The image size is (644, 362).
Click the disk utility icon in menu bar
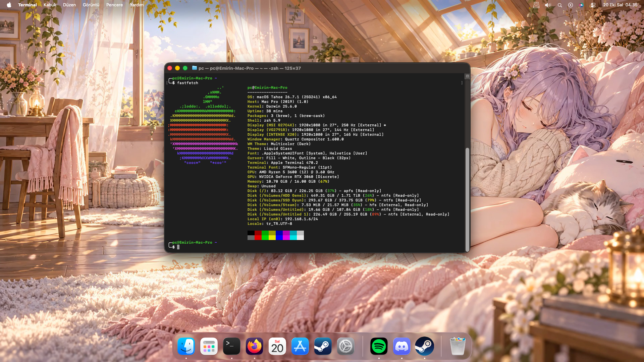click(536, 5)
